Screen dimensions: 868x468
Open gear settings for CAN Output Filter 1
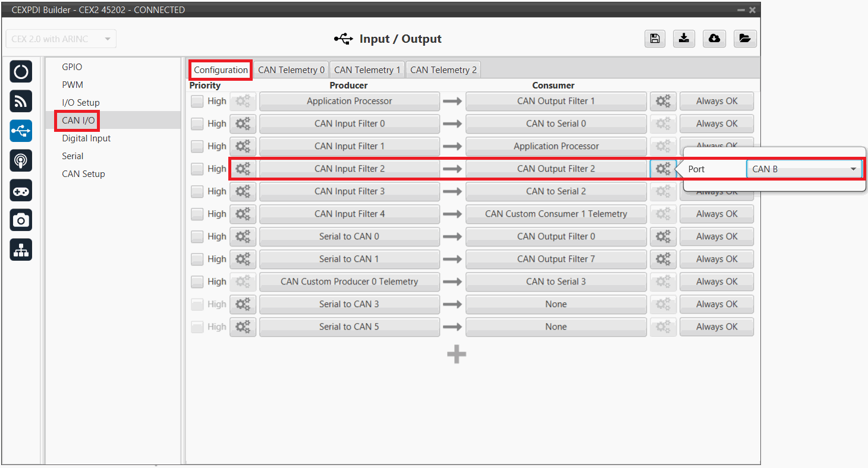[x=663, y=102]
